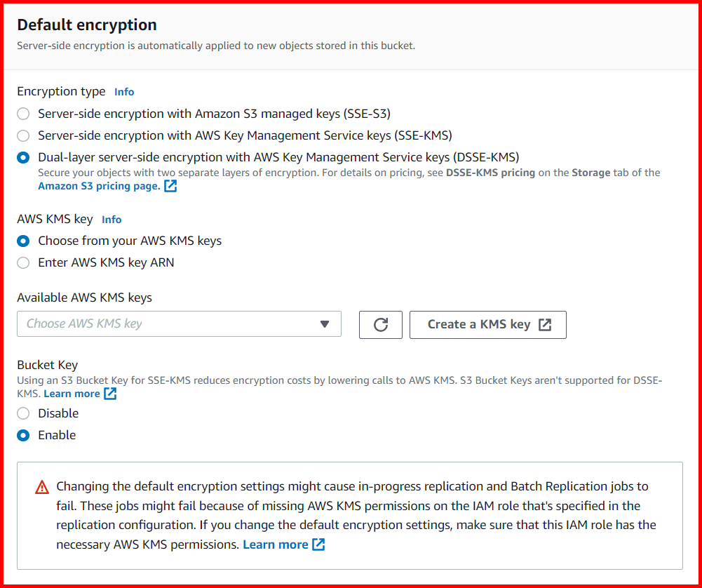Viewport: 702px width, 588px height.
Task: Select Choose from your AWS KMS keys
Action: [22, 241]
